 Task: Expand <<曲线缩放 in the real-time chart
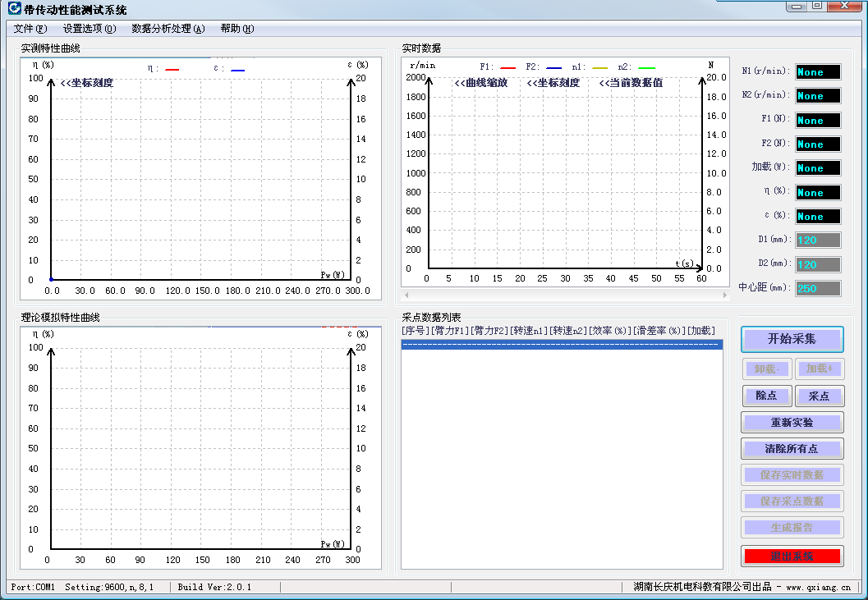click(480, 83)
